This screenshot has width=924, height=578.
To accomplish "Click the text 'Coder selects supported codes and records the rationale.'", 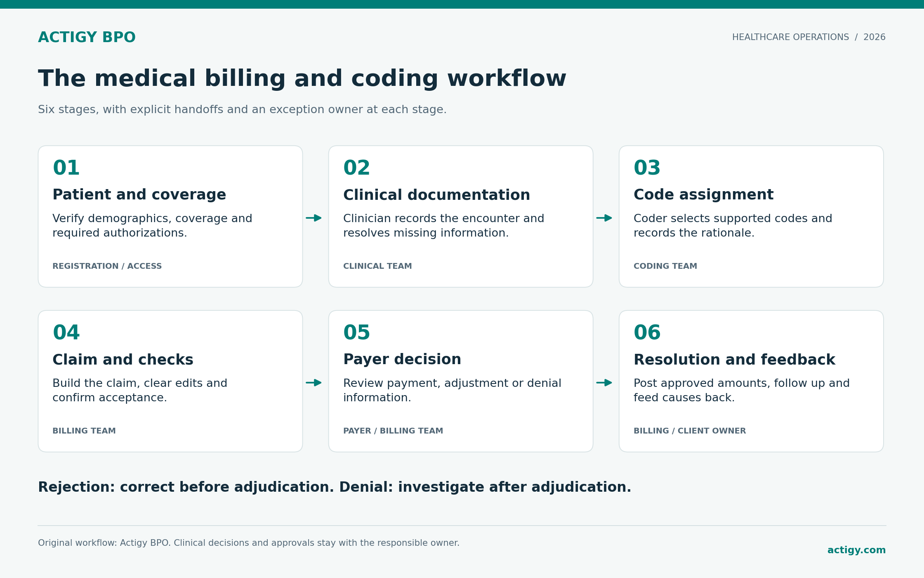I will (x=733, y=226).
